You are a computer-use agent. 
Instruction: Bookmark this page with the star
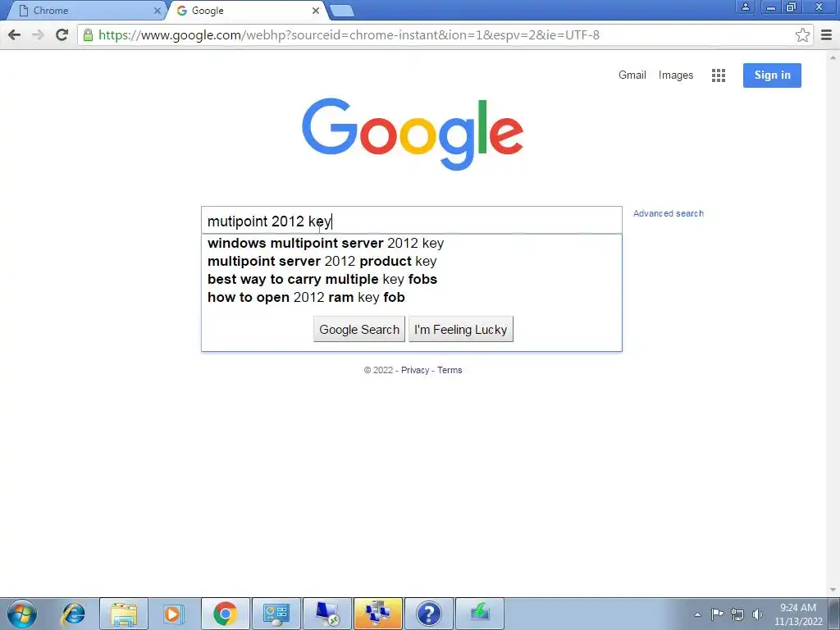(x=802, y=35)
